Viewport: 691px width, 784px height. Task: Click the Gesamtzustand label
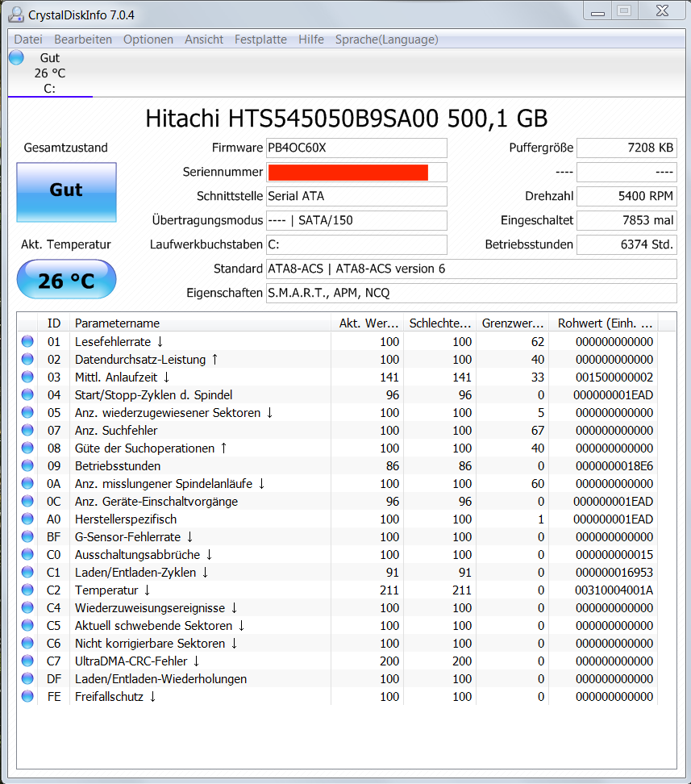click(65, 148)
